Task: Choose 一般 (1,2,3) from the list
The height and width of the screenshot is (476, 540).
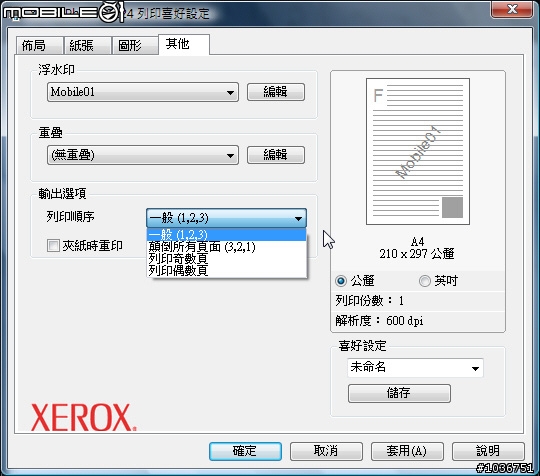Action: coord(226,235)
